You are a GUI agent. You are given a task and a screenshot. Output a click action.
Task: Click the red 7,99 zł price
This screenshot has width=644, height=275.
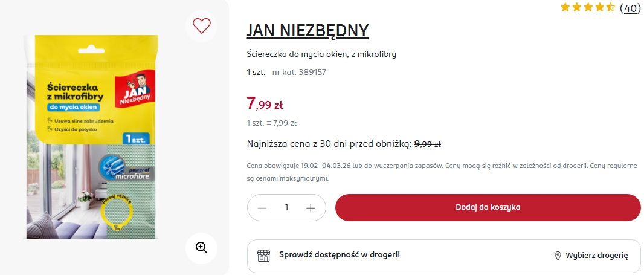[265, 104]
